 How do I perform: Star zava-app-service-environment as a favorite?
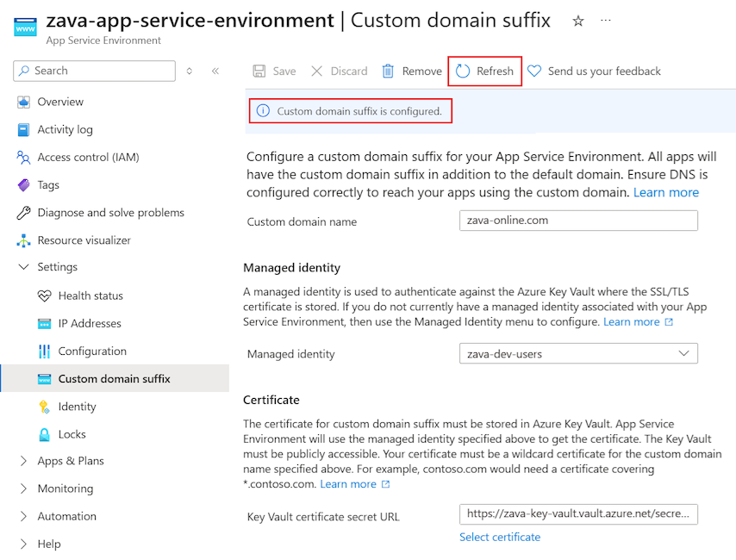[x=577, y=21]
